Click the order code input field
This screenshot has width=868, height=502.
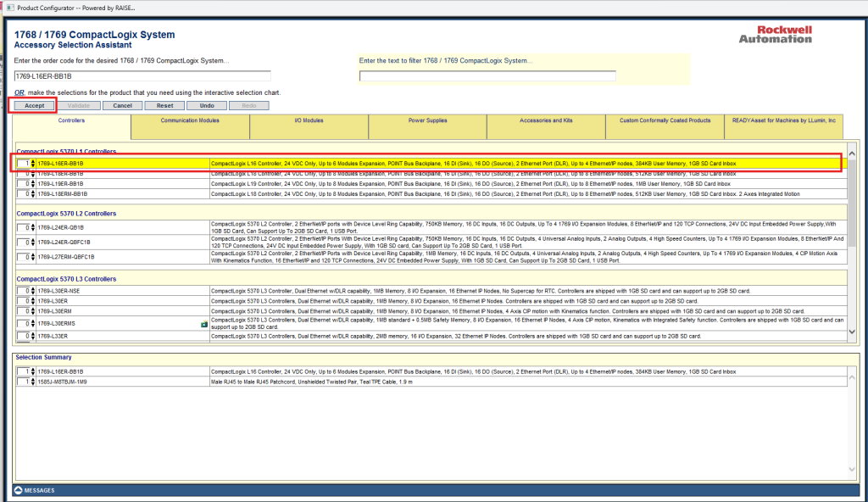(x=142, y=76)
